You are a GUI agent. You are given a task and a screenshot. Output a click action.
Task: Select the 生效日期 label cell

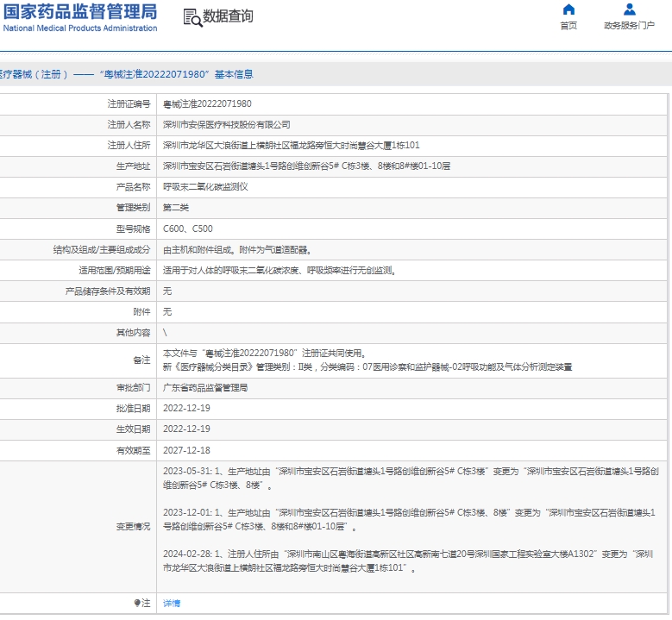tap(78, 429)
